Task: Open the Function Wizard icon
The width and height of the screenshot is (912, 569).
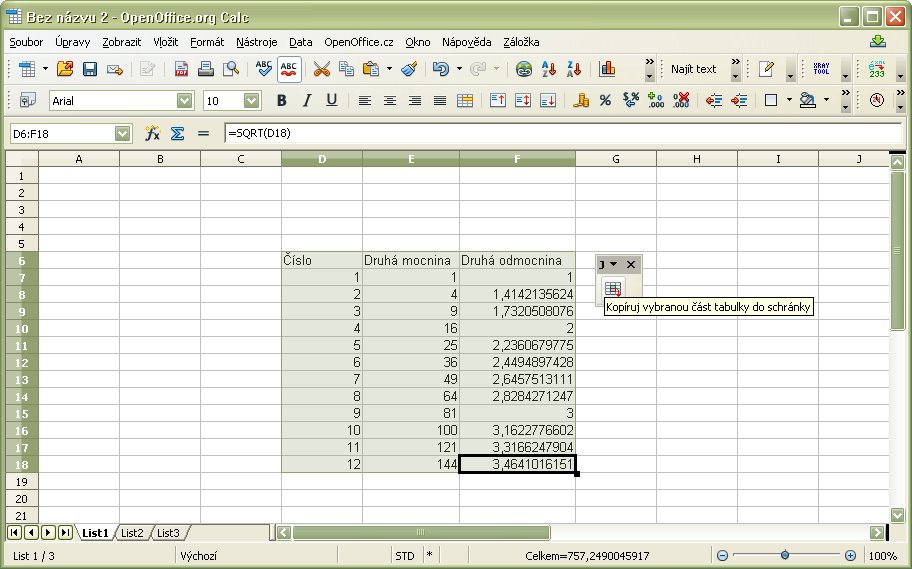Action: tap(153, 133)
